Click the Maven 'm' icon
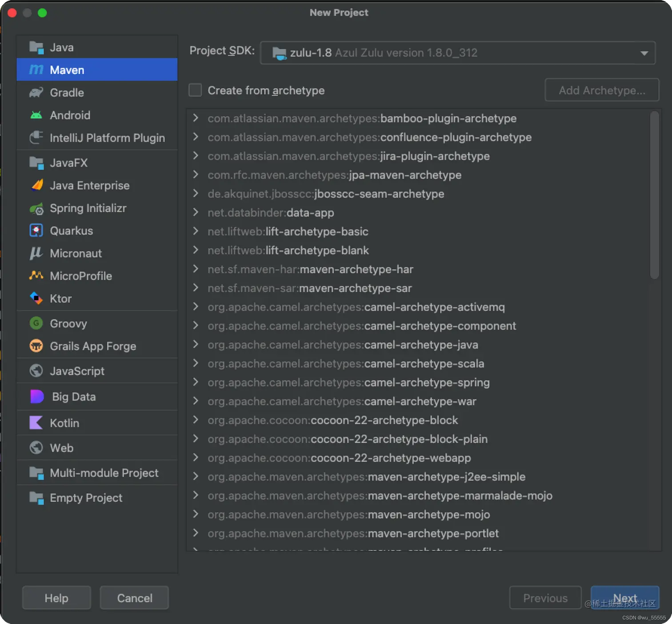The height and width of the screenshot is (624, 672). pos(36,70)
